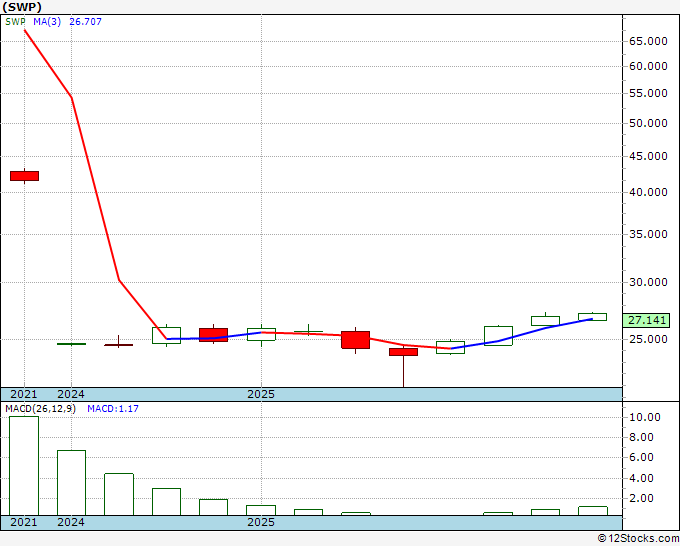The image size is (680, 546).
Task: Click the 2025 label on price chart axis
Action: click(261, 394)
